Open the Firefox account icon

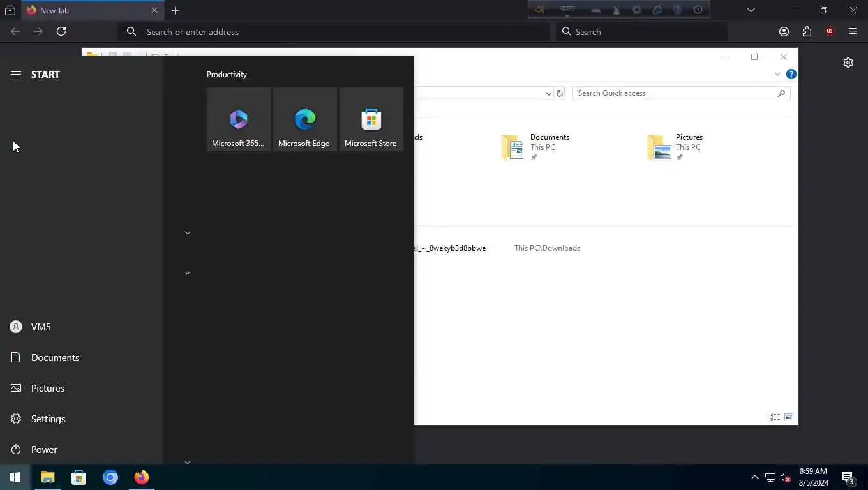click(x=784, y=32)
